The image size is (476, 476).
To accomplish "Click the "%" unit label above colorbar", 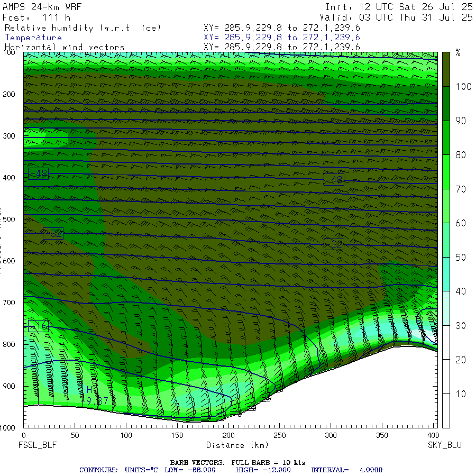I will pyautogui.click(x=458, y=52).
